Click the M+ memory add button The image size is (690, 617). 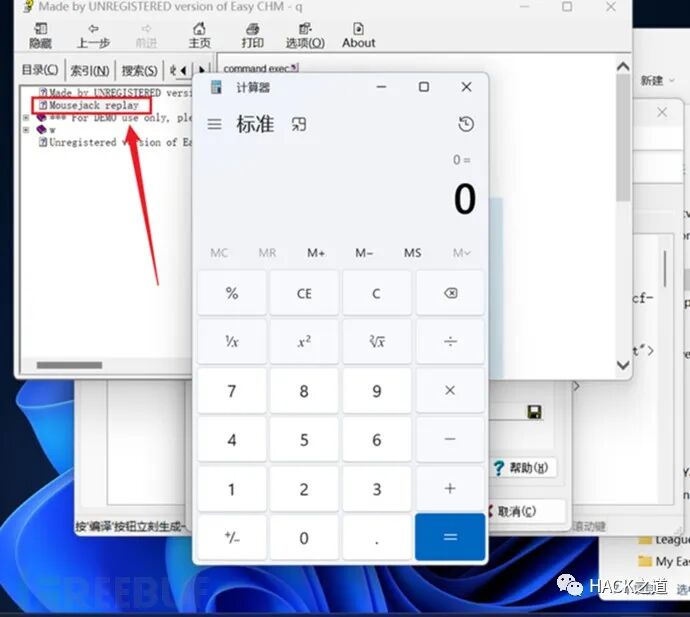coord(316,253)
